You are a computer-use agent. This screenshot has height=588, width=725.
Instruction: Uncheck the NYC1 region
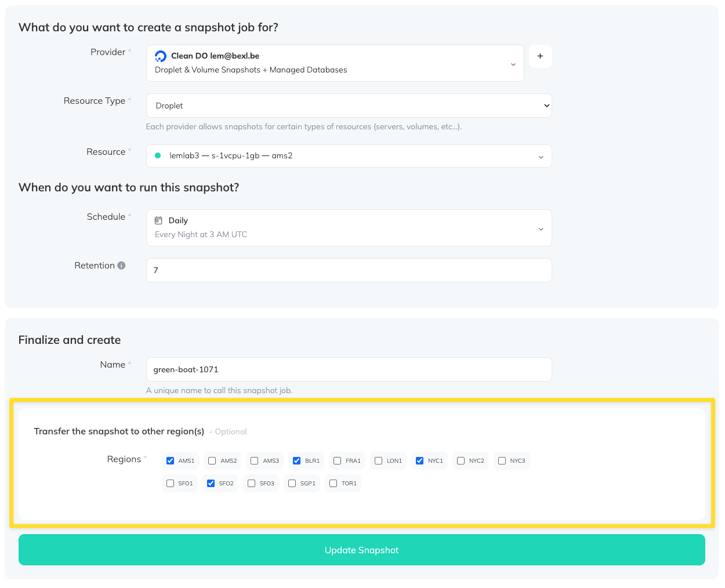pos(419,460)
